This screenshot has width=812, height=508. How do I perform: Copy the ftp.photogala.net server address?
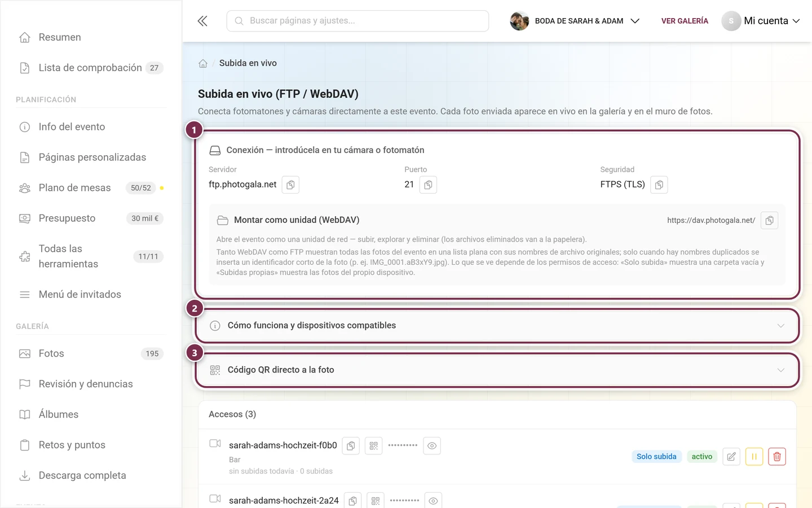click(290, 185)
